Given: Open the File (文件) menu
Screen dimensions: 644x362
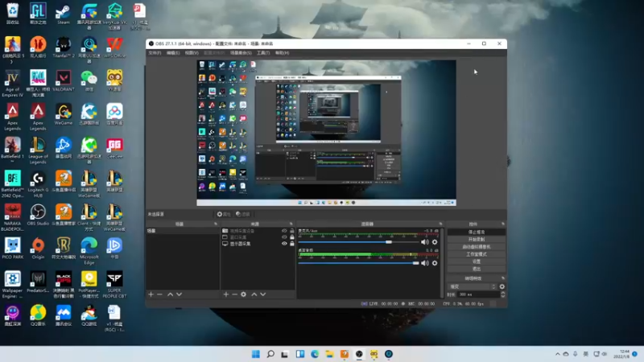Looking at the screenshot, I should (155, 53).
